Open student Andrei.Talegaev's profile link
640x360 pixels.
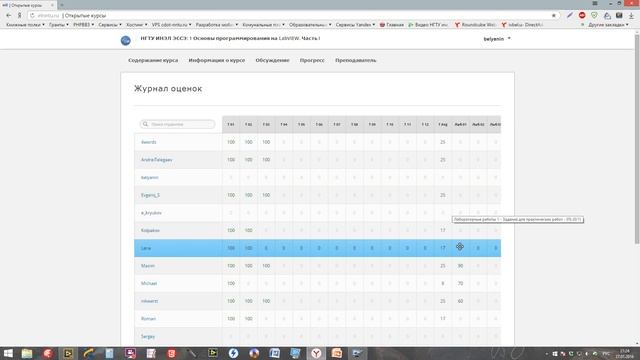coord(156,160)
